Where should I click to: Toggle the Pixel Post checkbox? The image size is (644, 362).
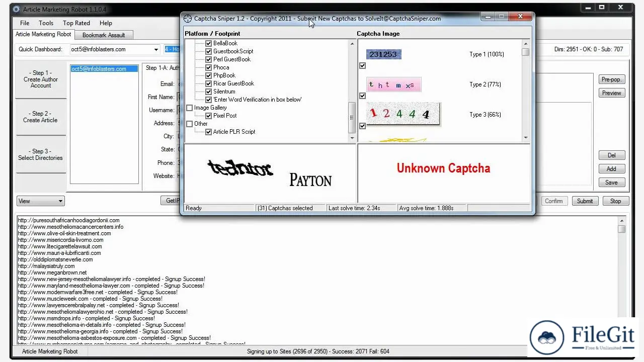pyautogui.click(x=208, y=116)
